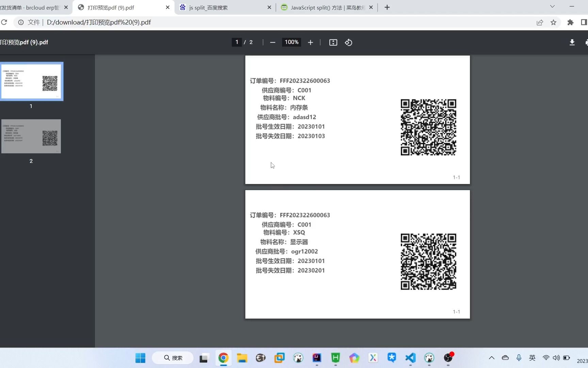The image size is (588, 368).
Task: Share this page via the share icon
Action: point(540,22)
